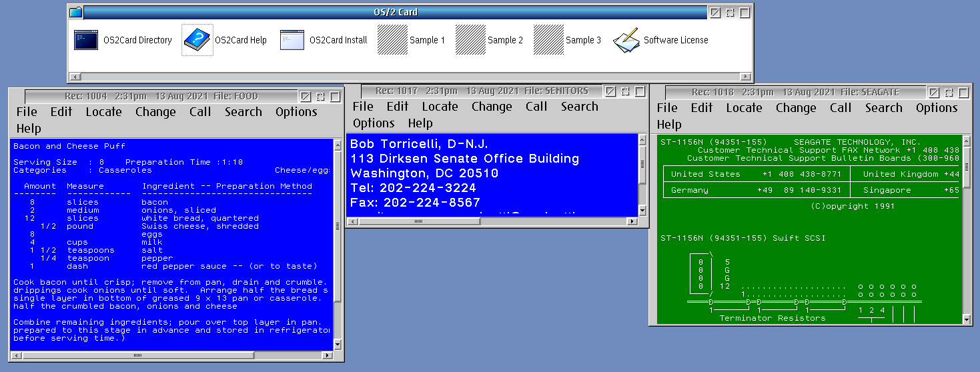Click SENITORS horizontal scrollbar left arrow
Screen dimensions: 980x372
click(x=352, y=221)
